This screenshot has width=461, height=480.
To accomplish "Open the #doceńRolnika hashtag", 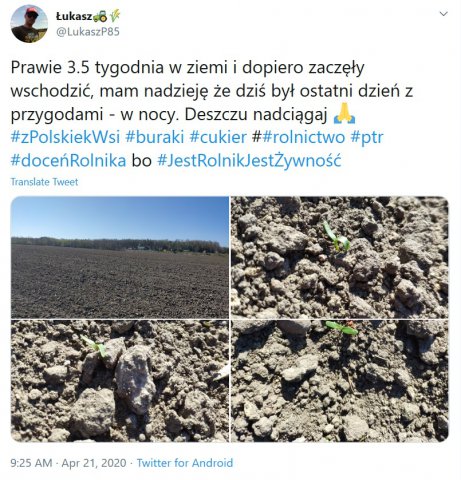I will [x=68, y=161].
